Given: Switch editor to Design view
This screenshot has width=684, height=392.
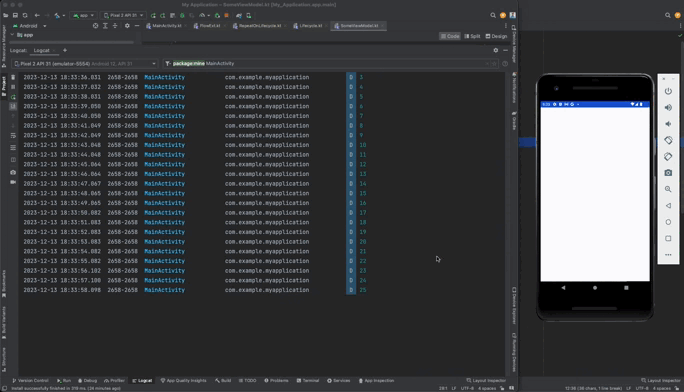Looking at the screenshot, I should [496, 36].
